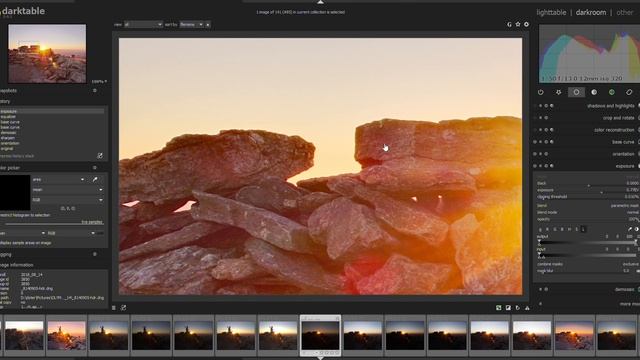Click snapshots panel reset icon
This screenshot has width=640, height=360.
pyautogui.click(x=95, y=91)
